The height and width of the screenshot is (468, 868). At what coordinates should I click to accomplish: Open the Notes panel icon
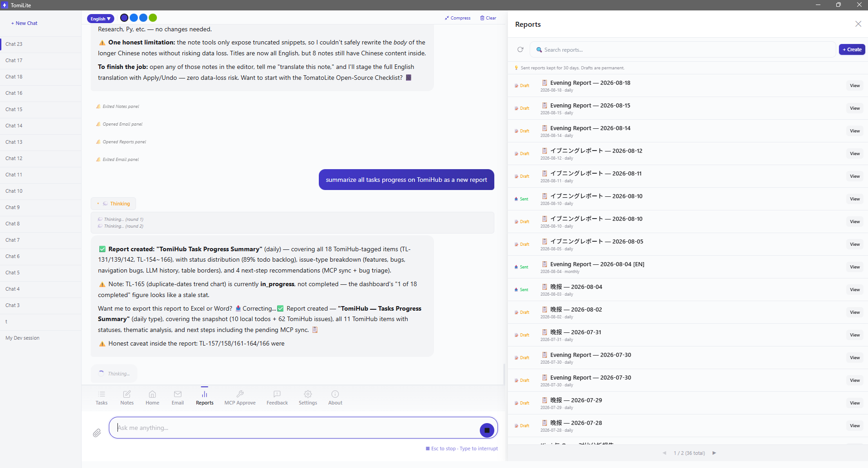(x=127, y=394)
